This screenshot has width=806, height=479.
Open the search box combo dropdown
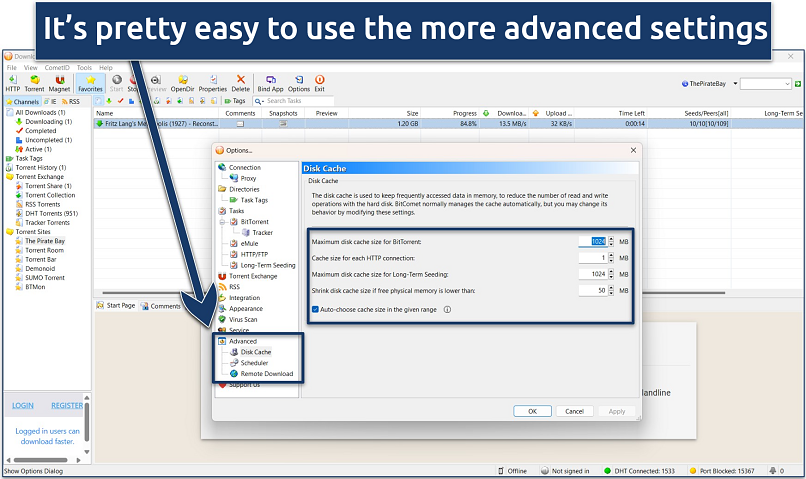[787, 84]
